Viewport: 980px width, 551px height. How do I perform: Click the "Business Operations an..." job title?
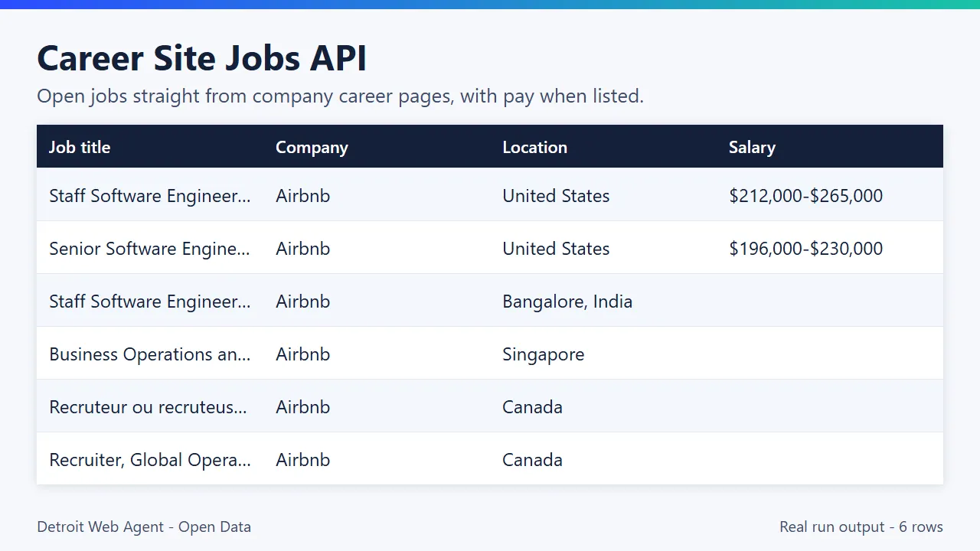click(150, 354)
